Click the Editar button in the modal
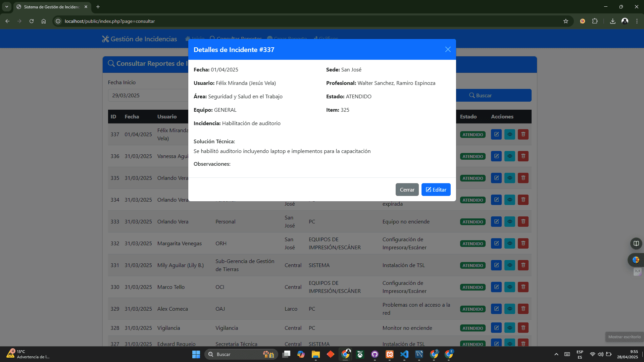Screen dimensions: 644x362 436,190
